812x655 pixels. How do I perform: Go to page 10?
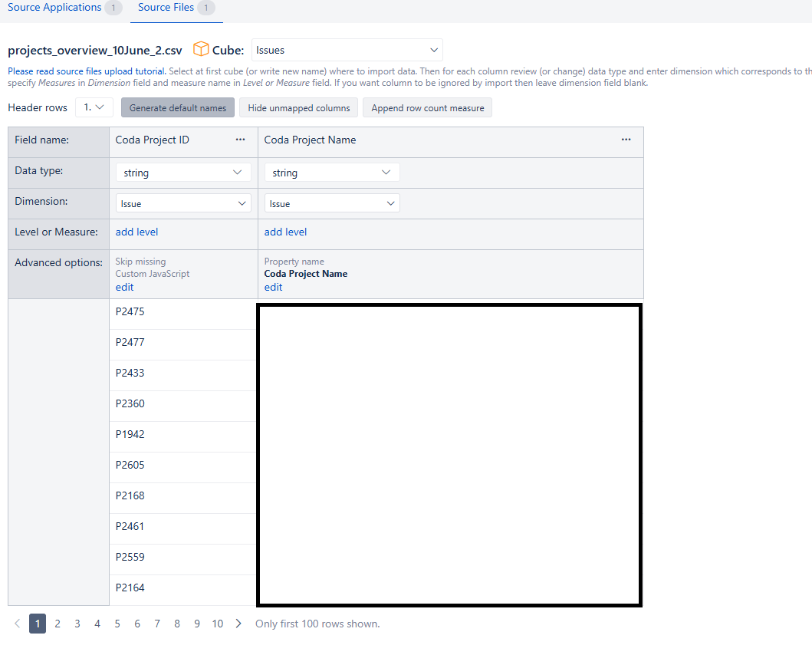218,624
